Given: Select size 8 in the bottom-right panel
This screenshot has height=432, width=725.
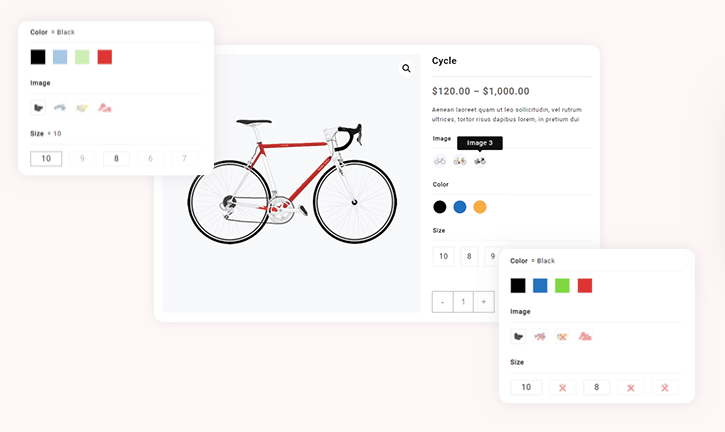Looking at the screenshot, I should point(596,387).
